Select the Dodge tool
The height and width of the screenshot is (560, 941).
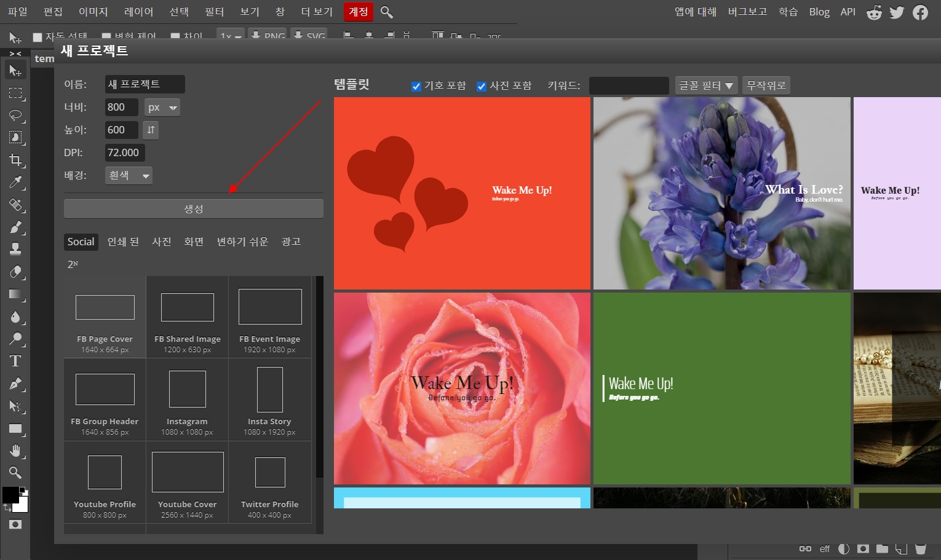click(x=15, y=339)
